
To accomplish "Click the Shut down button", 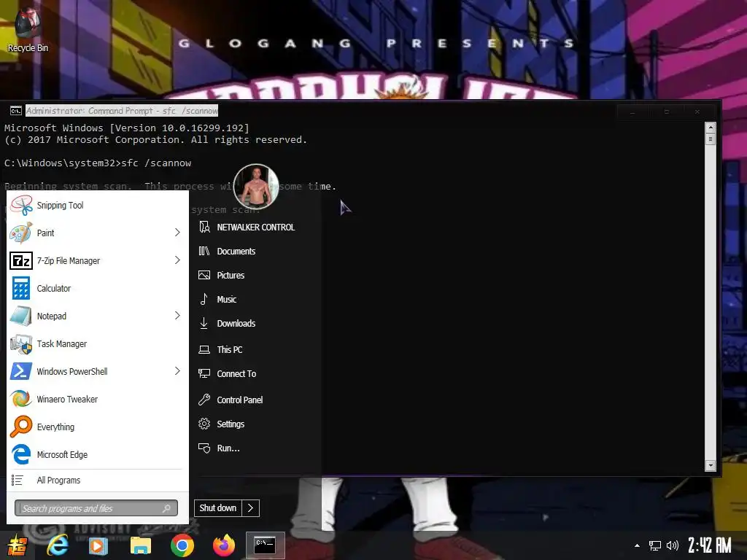I will click(217, 508).
